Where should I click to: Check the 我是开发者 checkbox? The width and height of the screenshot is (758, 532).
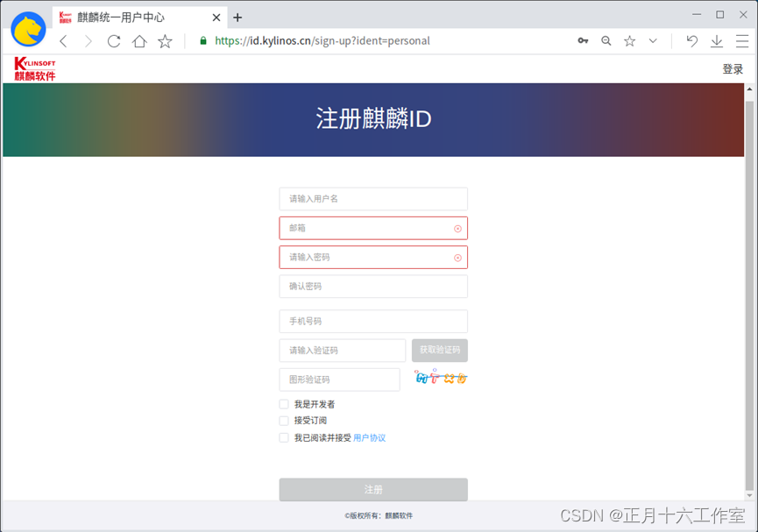[x=284, y=404]
